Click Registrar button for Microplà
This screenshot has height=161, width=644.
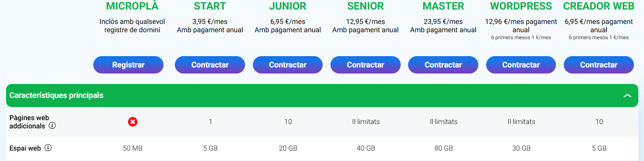click(x=128, y=65)
